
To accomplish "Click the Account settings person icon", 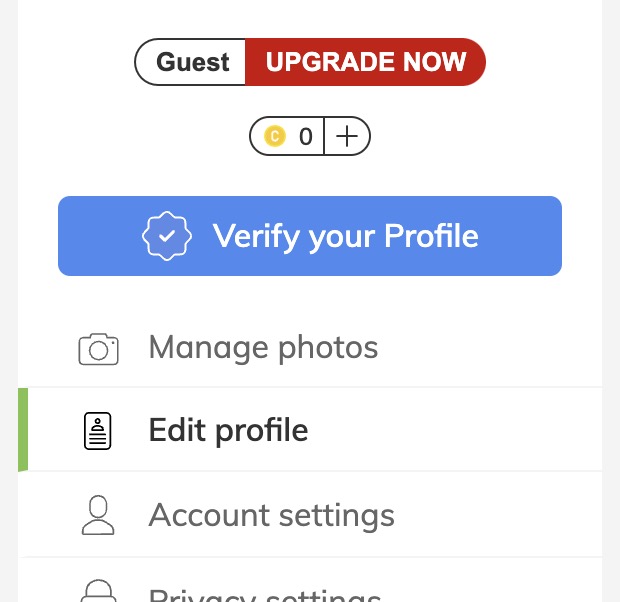I will coord(98,515).
